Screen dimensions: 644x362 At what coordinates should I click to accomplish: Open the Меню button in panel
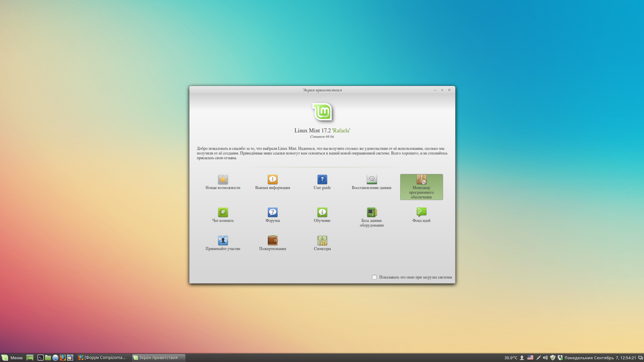(12, 358)
